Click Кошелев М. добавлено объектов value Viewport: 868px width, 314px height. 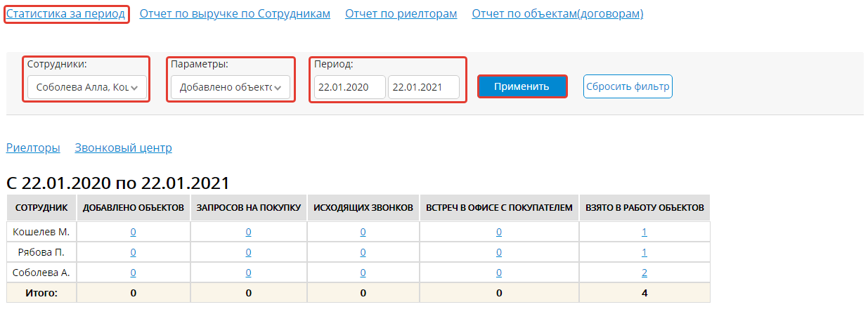(x=134, y=233)
